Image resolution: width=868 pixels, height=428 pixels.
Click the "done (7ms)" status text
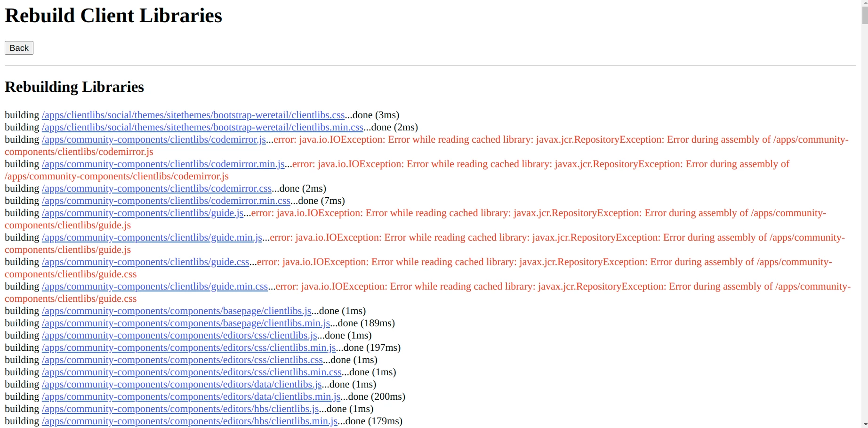pos(321,201)
